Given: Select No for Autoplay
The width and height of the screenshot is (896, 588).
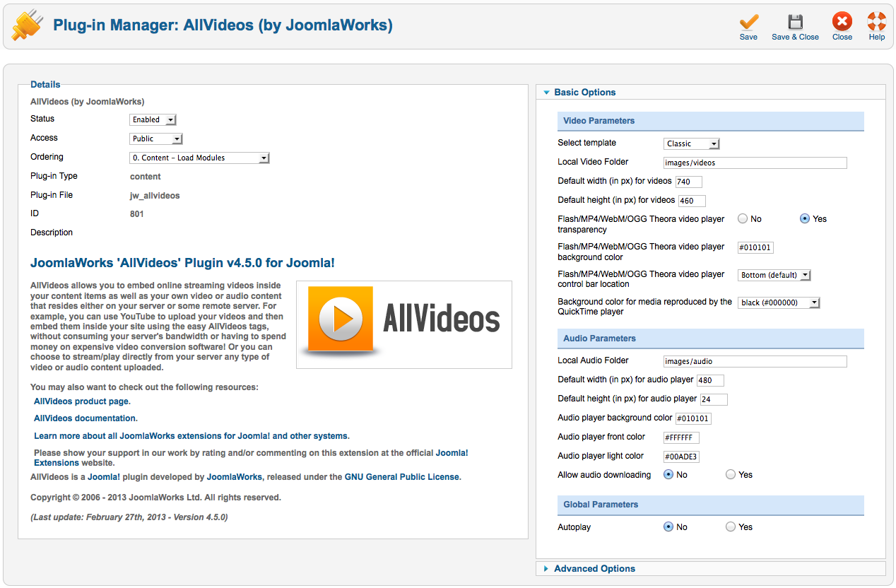Looking at the screenshot, I should tap(668, 527).
